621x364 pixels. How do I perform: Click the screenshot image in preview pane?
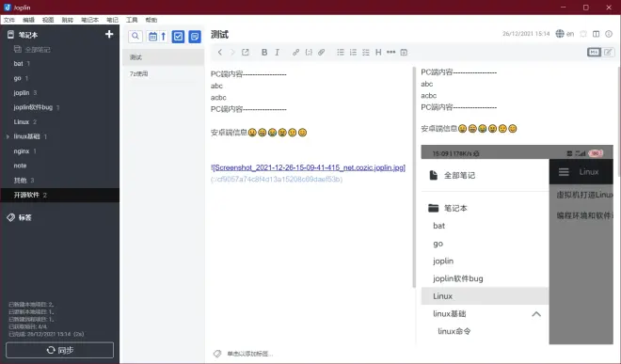click(x=517, y=245)
